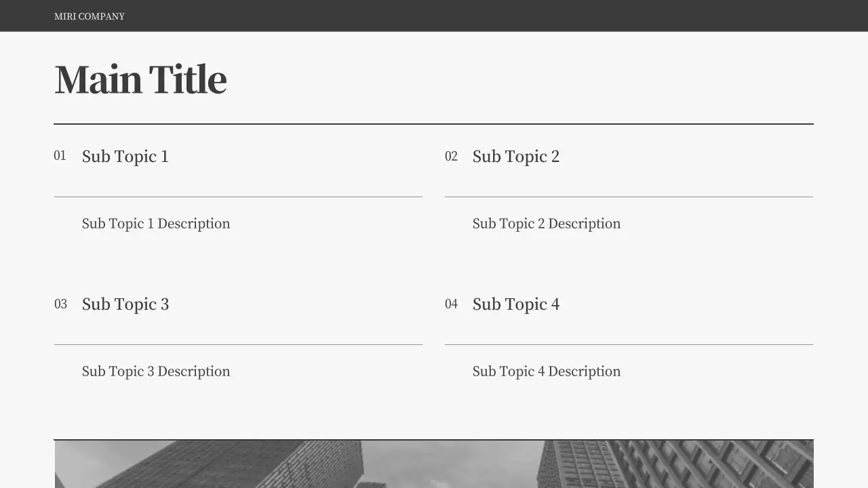Select the Sub Topic 3 heading
The width and height of the screenshot is (868, 488).
(x=125, y=304)
